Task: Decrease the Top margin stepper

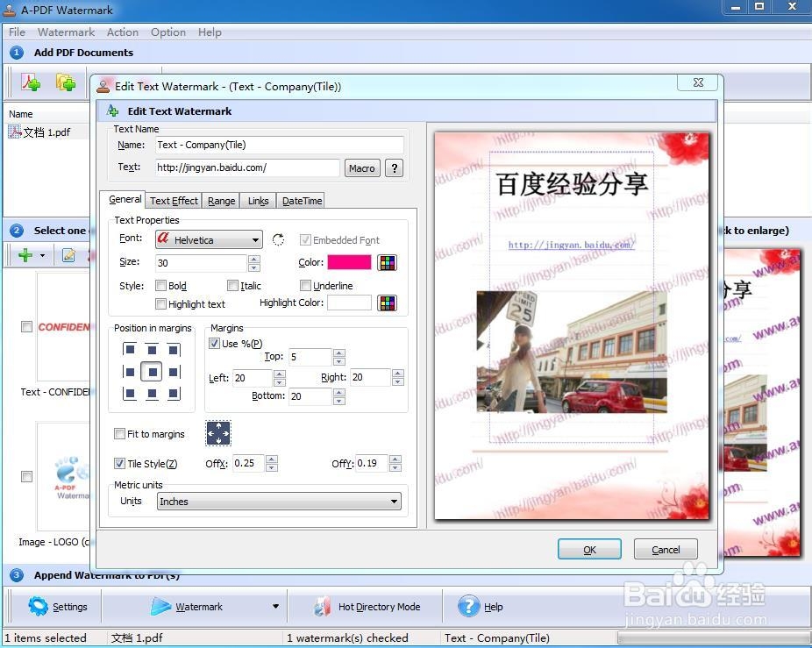Action: point(339,361)
